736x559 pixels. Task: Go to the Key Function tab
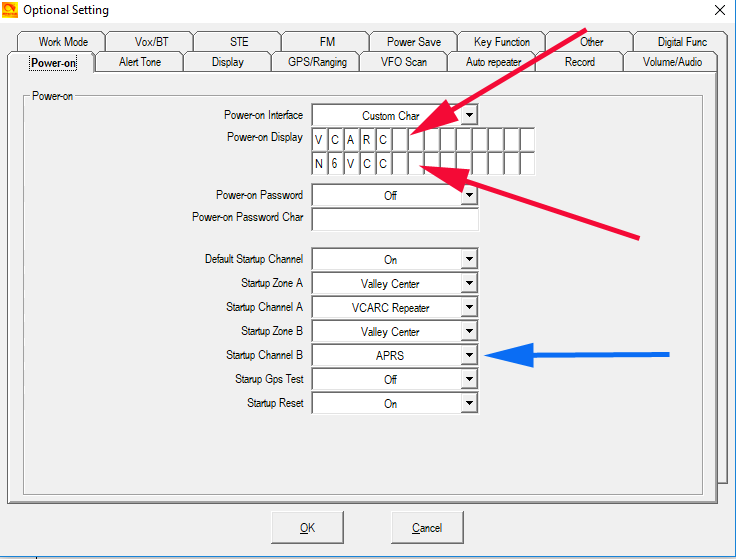pos(501,42)
